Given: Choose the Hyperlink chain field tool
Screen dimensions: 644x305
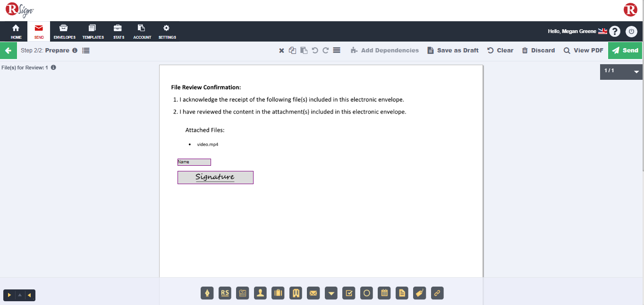Looking at the screenshot, I should click(437, 293).
